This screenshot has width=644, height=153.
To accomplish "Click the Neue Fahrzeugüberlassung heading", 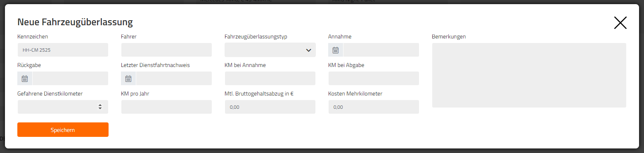I will click(75, 22).
